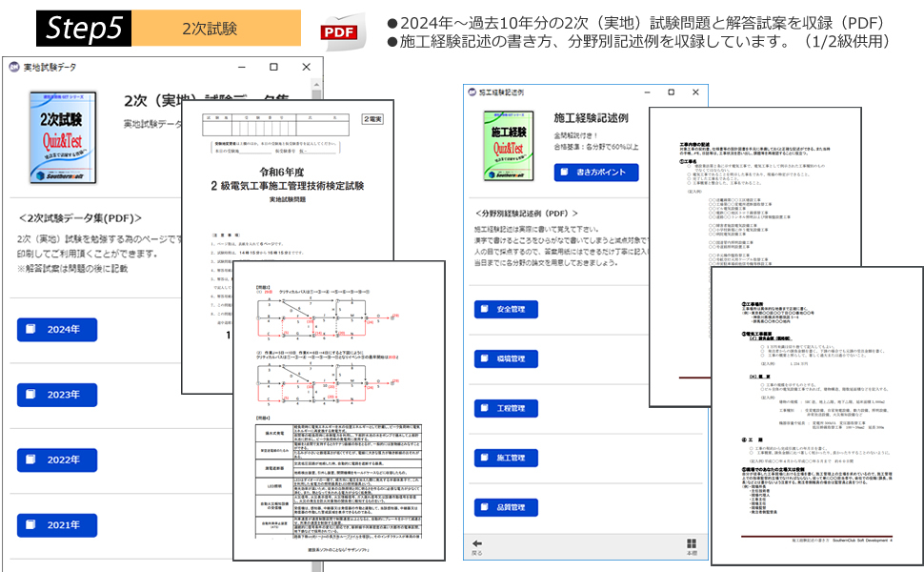Click the 施工経験 Quiz&Test cover image
This screenshot has width=924, height=572.
pos(509,146)
